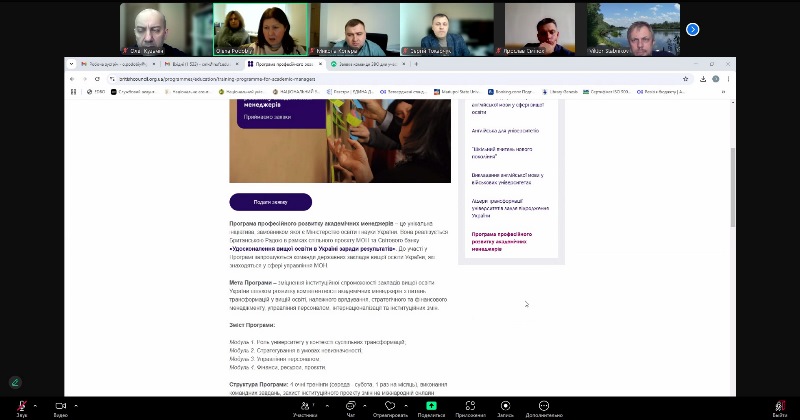800x420 pixels.
Task: Reload the British Council page
Action: click(97, 79)
